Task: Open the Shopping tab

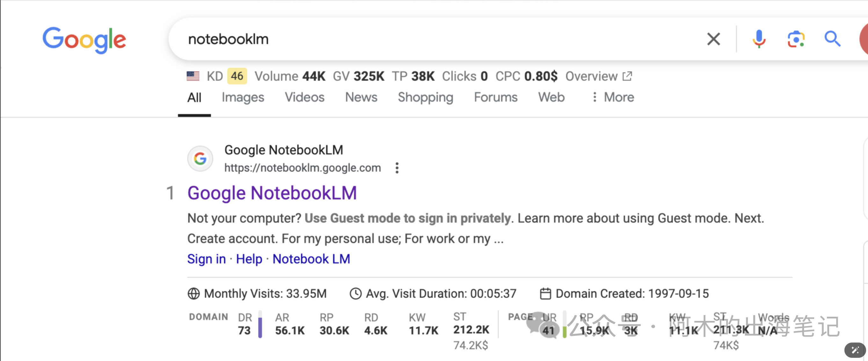Action: [x=425, y=97]
